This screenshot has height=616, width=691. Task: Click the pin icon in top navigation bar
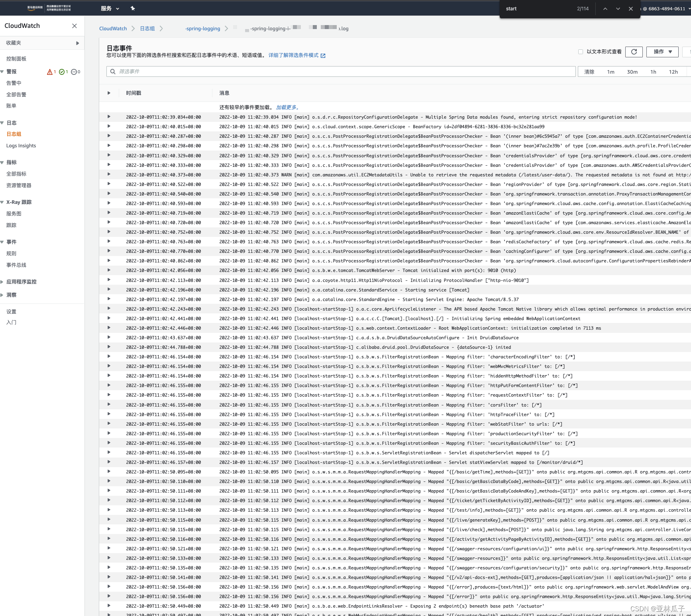(x=133, y=8)
